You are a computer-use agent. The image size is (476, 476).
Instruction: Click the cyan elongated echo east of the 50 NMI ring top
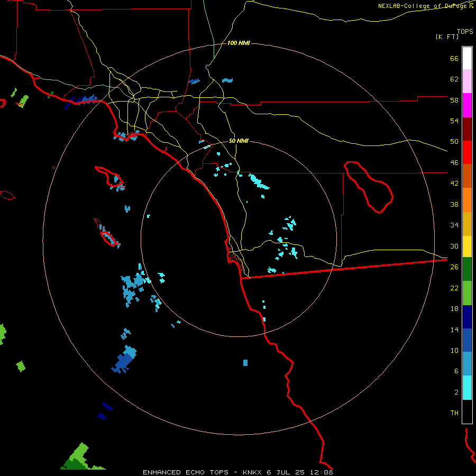pos(259,181)
